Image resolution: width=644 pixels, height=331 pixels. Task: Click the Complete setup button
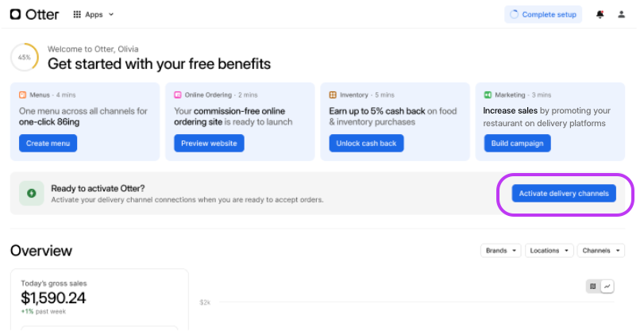click(543, 14)
